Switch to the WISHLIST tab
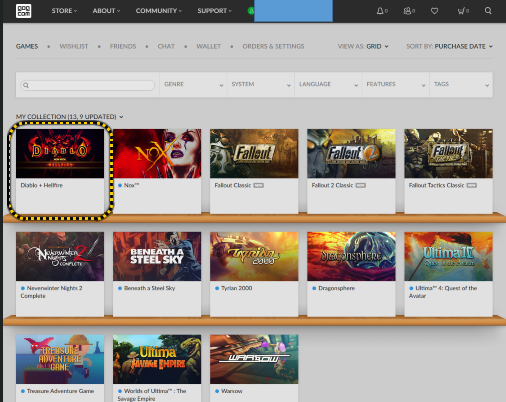The height and width of the screenshot is (402, 506). pos(74,46)
